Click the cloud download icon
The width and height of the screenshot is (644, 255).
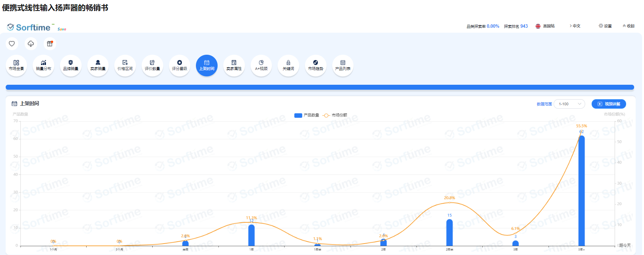point(31,44)
